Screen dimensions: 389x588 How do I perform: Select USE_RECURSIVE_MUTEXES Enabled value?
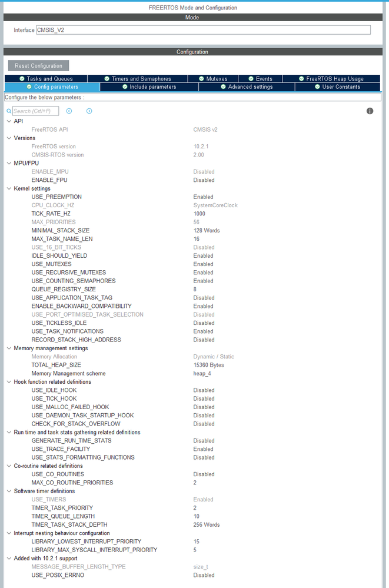click(x=203, y=273)
